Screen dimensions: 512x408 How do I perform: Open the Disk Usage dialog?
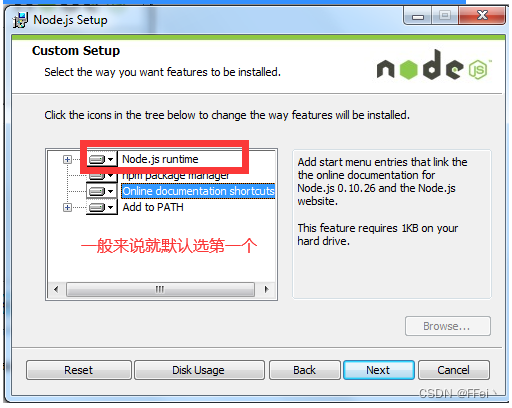tap(199, 370)
